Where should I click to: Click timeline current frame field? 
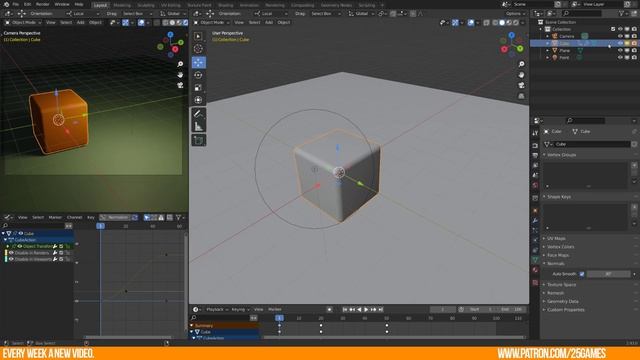(443, 310)
